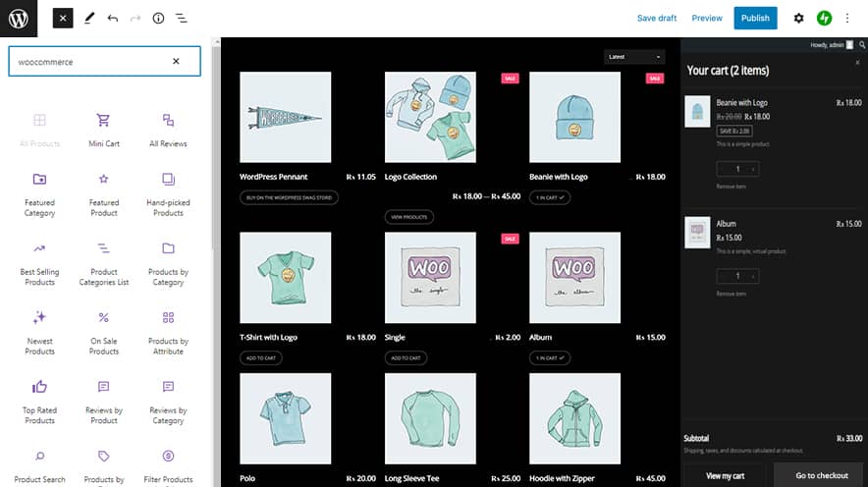
Task: Insert the Hand-picked Products block
Action: [168, 194]
